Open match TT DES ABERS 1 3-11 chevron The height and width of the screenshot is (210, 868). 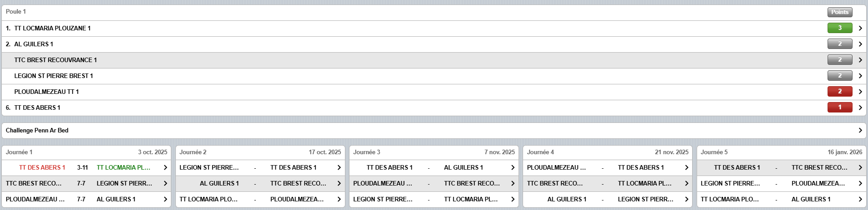(x=165, y=168)
